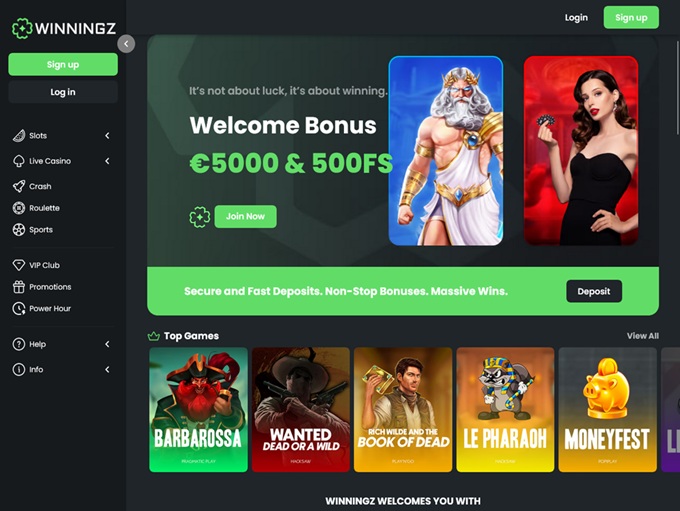Open the Power Hour clock icon
The height and width of the screenshot is (511, 680).
19,308
